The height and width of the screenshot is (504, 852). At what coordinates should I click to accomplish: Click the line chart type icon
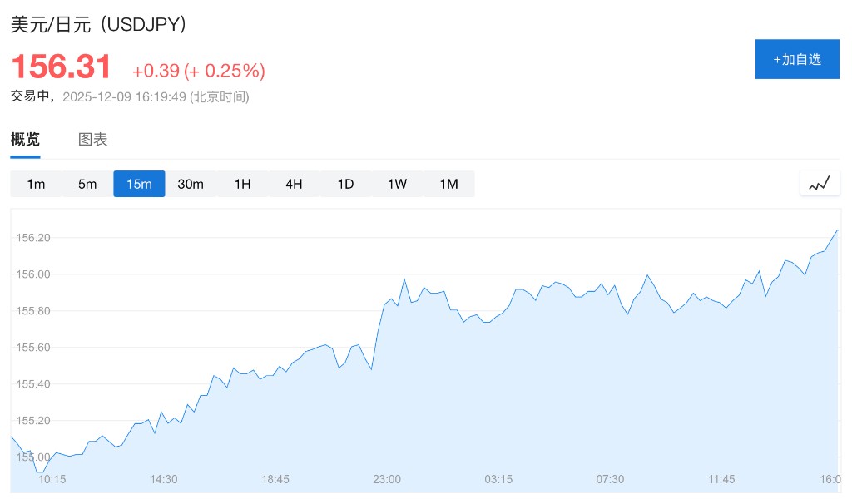point(820,184)
